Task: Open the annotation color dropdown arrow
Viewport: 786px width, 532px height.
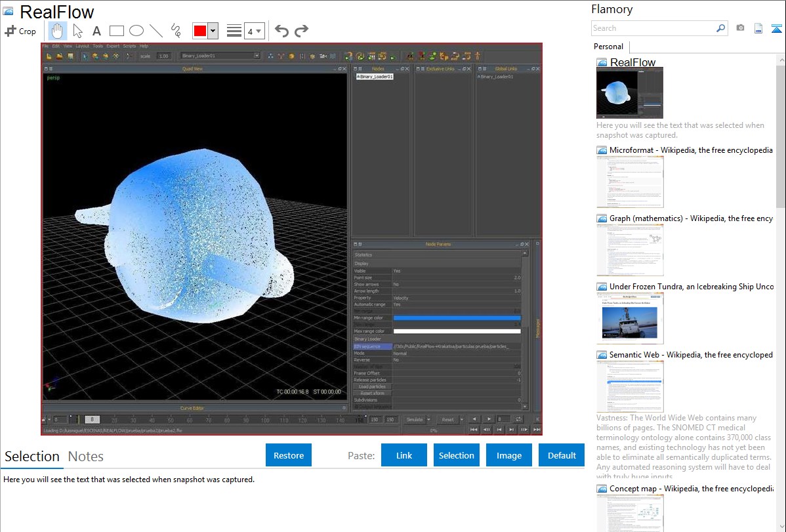Action: coord(213,31)
